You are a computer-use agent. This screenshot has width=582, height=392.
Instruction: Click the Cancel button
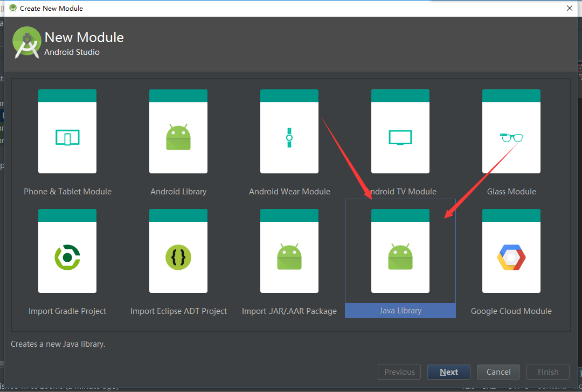point(498,372)
